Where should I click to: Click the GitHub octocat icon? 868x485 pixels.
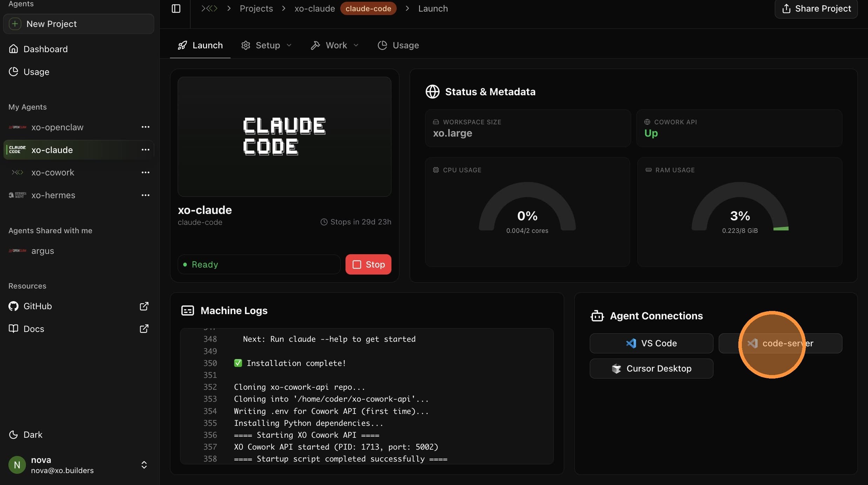[13, 306]
